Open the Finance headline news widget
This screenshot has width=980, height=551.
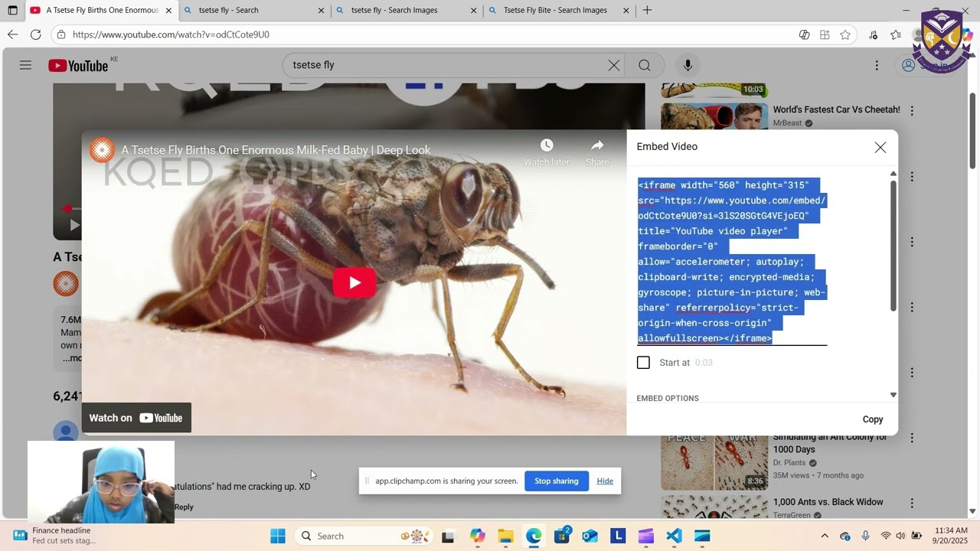[54, 536]
